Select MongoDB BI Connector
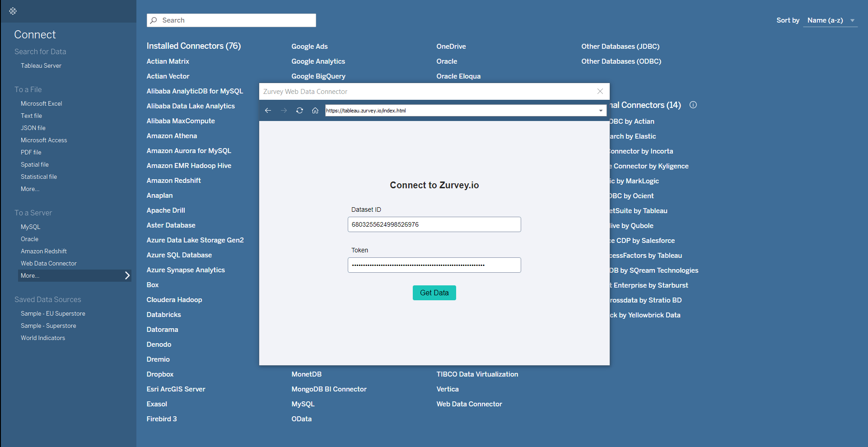868x447 pixels. point(329,389)
